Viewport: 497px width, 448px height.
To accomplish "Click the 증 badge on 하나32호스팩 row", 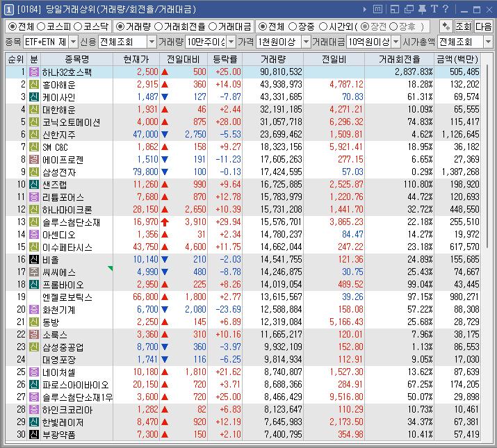I will 34,72.
